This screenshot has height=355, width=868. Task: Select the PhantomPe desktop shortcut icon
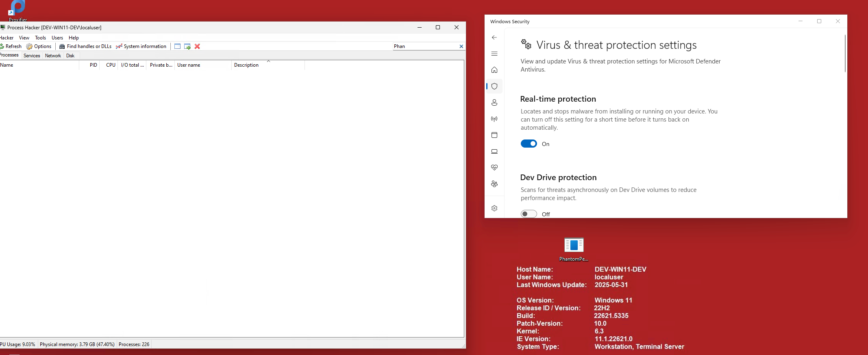tap(574, 249)
